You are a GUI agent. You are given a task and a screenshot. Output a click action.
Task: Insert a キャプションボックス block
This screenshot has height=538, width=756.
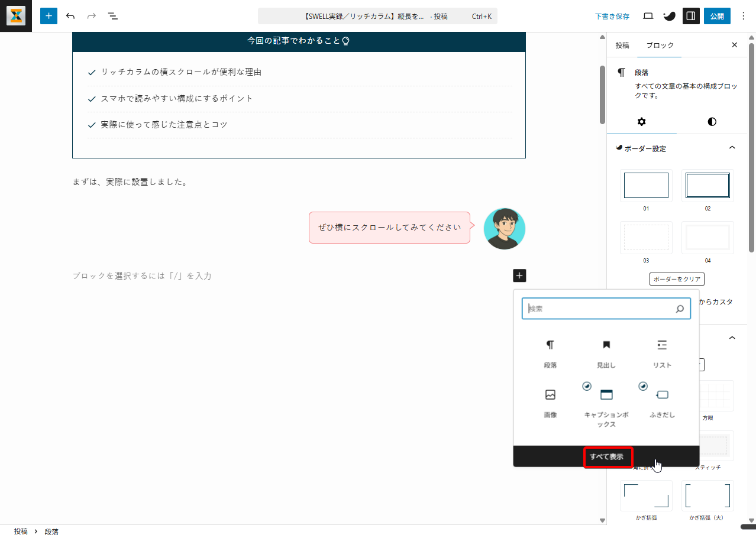606,406
